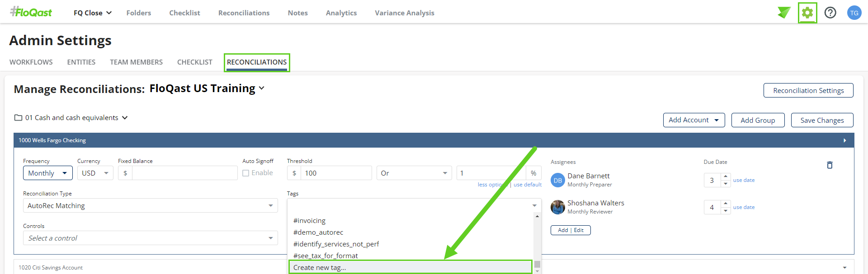Click use date for Shoshana Walters

744,207
